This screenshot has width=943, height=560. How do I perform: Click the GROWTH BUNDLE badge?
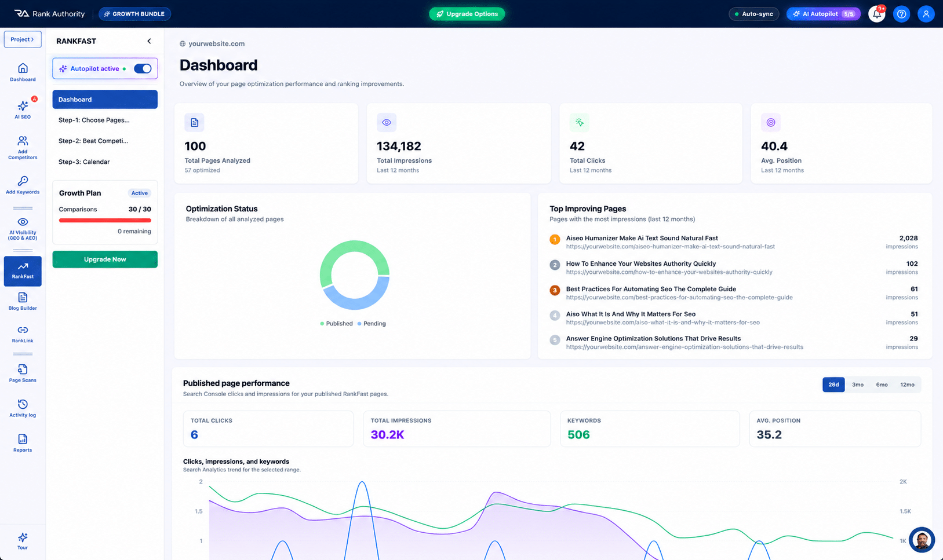135,14
